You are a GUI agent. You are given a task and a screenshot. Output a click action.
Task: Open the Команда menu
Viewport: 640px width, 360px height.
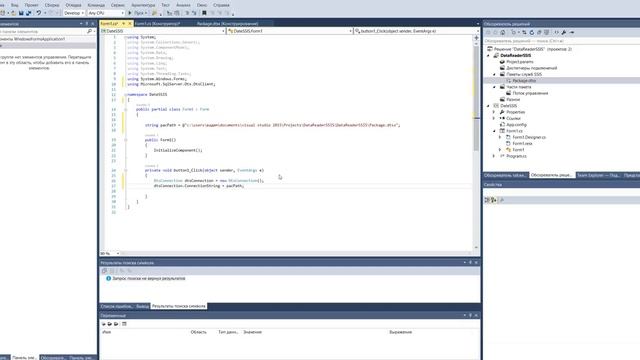pyautogui.click(x=96, y=5)
